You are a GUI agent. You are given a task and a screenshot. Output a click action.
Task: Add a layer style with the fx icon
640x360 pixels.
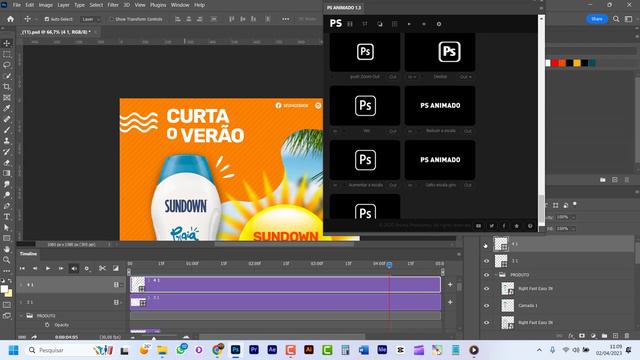click(x=571, y=336)
